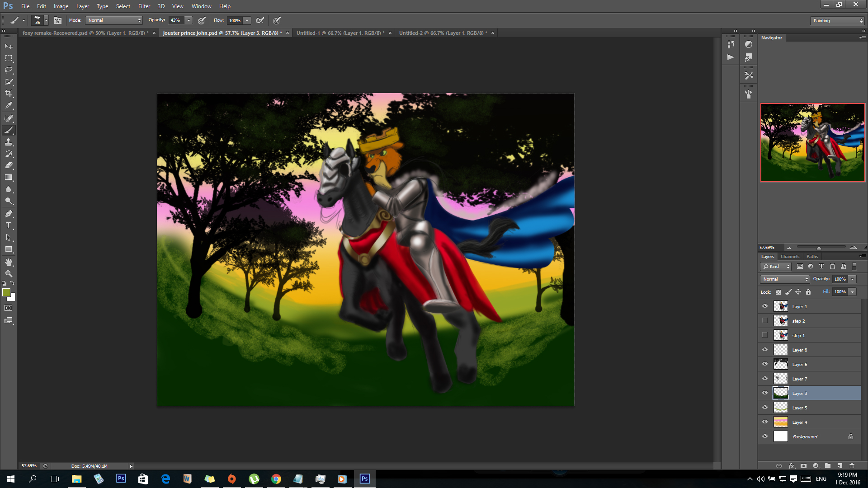The width and height of the screenshot is (868, 488).
Task: Hide Layer 8 visibility eye
Action: [765, 349]
